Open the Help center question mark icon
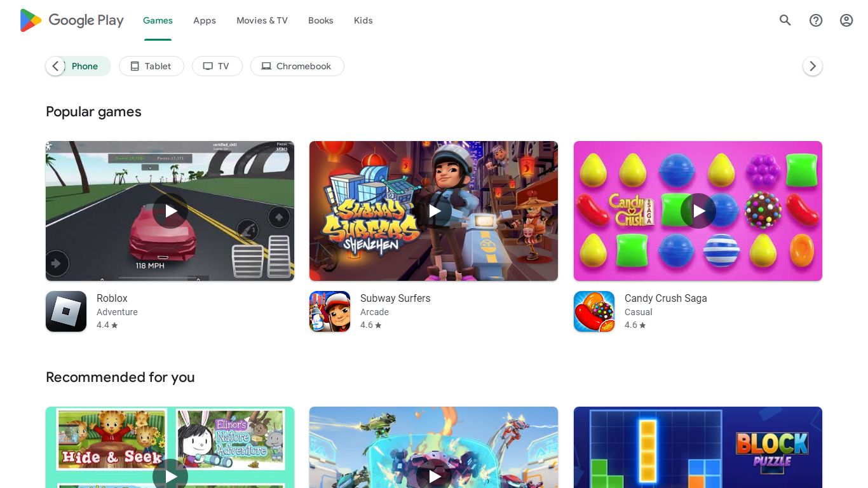This screenshot has width=868, height=488. [x=816, y=20]
